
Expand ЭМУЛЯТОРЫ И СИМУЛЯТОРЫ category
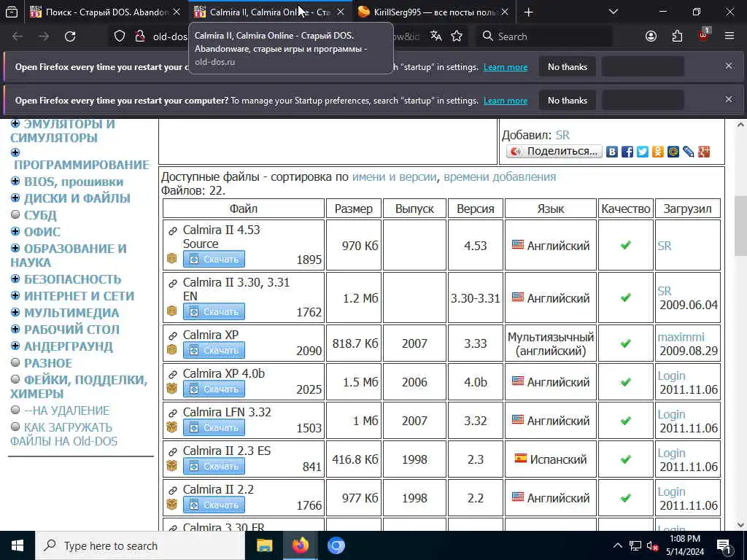pyautogui.click(x=15, y=124)
